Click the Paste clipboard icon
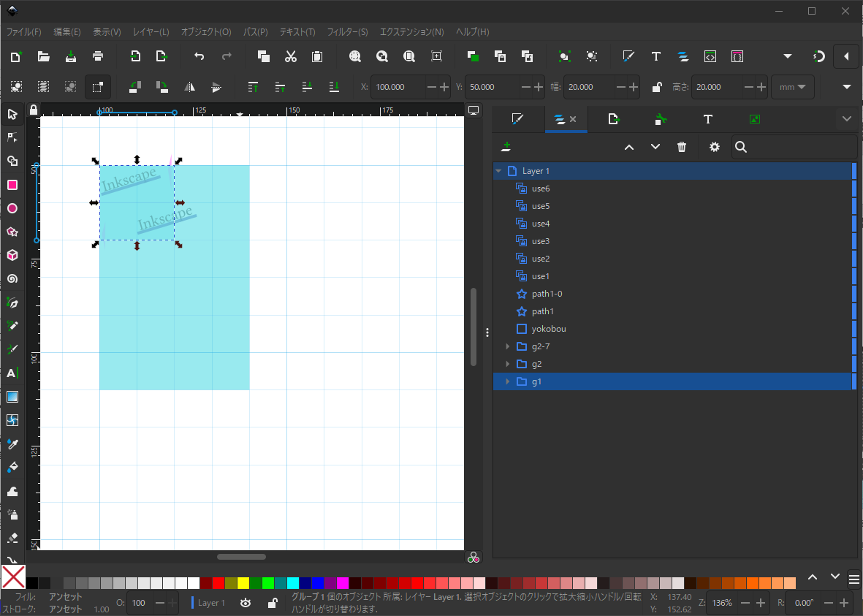The height and width of the screenshot is (616, 863). click(x=317, y=56)
